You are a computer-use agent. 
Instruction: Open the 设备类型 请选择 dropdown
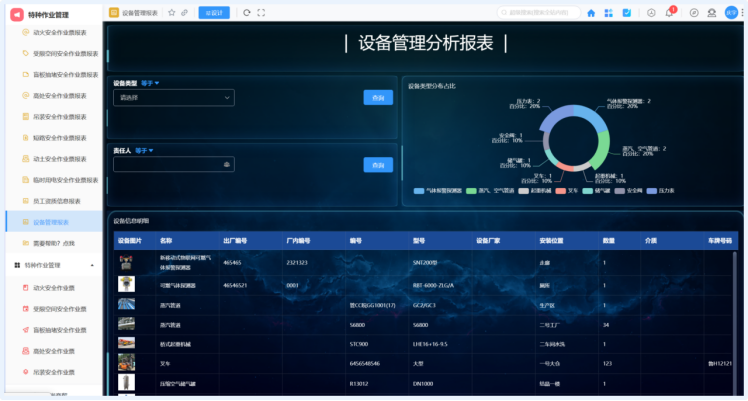tap(173, 98)
